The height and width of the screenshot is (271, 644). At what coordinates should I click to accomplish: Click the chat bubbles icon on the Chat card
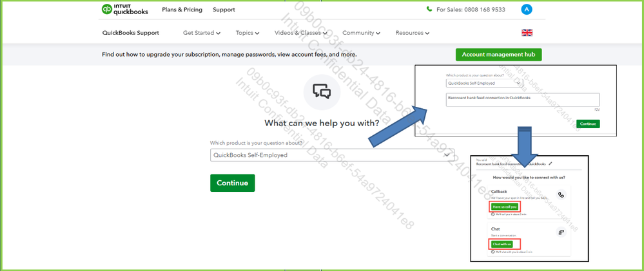pyautogui.click(x=561, y=232)
